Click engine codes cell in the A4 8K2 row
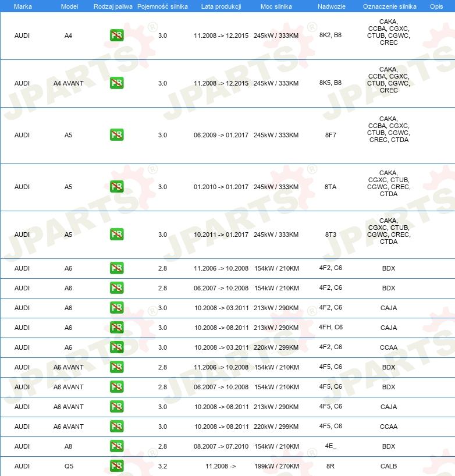Screen dimensions: 455x476 tap(389, 32)
